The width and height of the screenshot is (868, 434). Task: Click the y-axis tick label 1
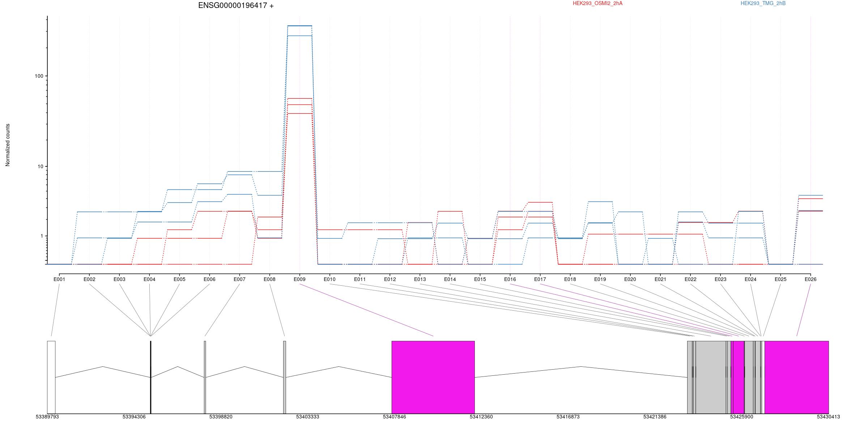pyautogui.click(x=42, y=236)
